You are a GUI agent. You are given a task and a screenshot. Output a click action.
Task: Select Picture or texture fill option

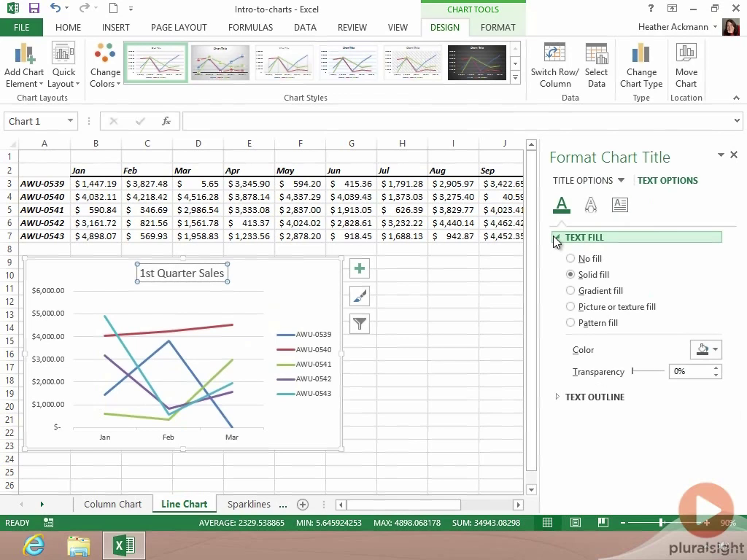[x=570, y=307]
